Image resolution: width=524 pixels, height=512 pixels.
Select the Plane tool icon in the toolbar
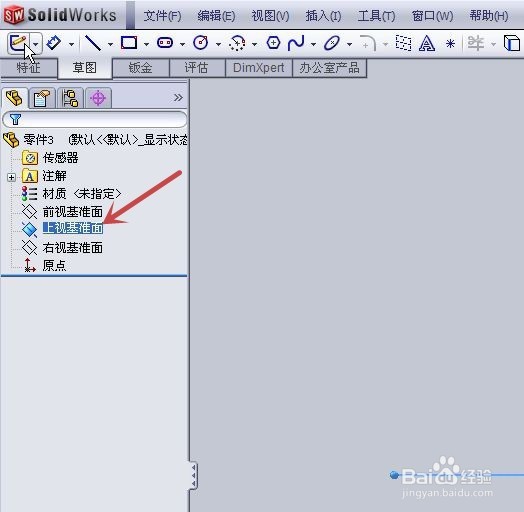click(403, 43)
